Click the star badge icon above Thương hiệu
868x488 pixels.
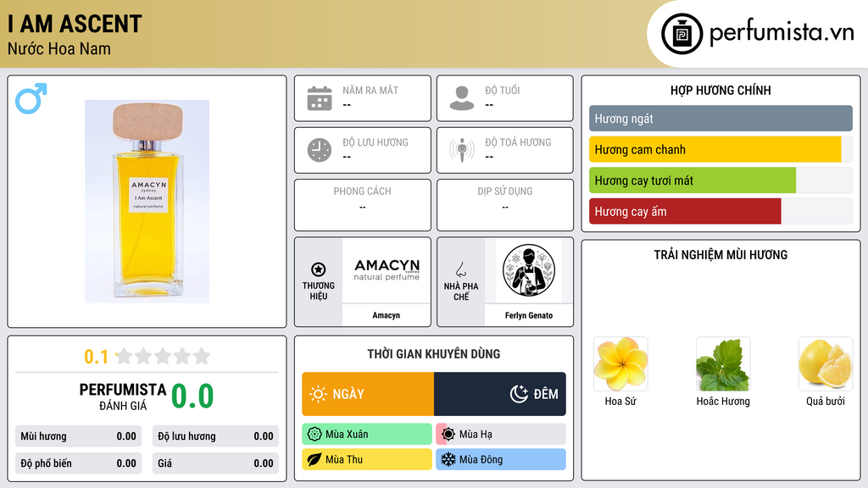pyautogui.click(x=319, y=269)
